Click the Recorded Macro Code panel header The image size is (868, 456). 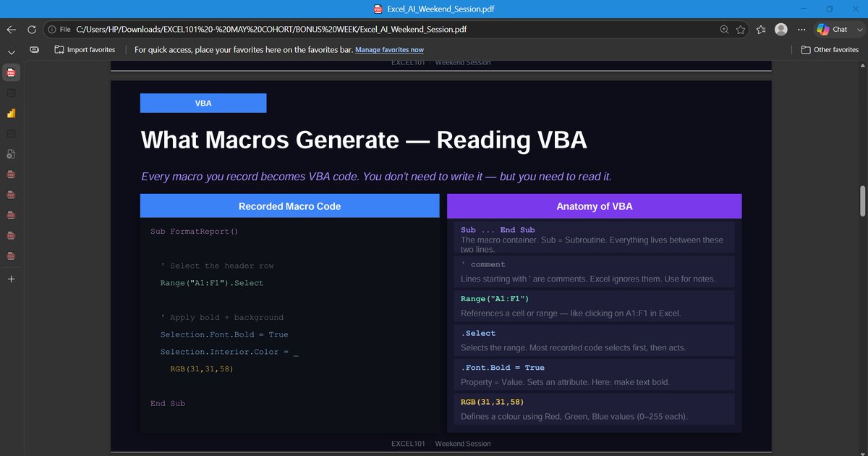[289, 206]
